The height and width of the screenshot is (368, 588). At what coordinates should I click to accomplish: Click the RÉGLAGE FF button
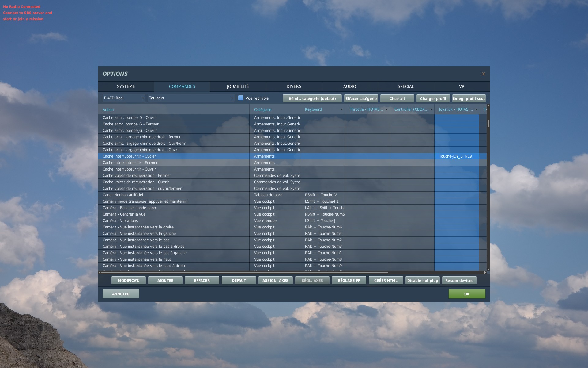pos(349,280)
